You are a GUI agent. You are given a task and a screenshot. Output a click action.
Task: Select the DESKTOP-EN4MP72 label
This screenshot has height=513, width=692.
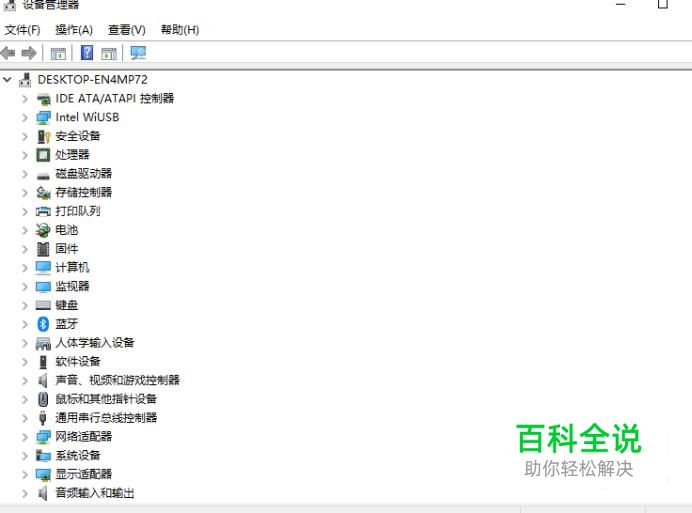pos(93,79)
